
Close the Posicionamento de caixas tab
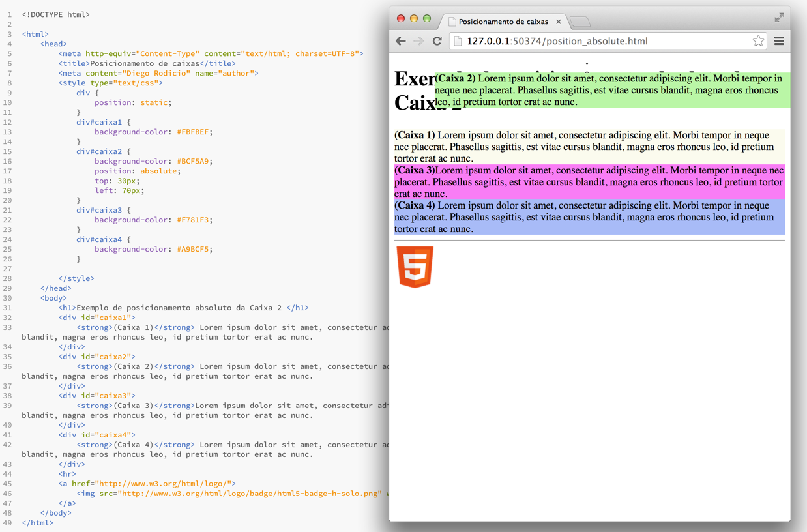pyautogui.click(x=559, y=22)
